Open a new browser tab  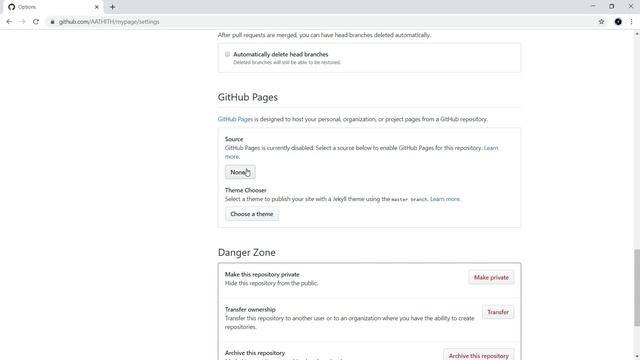[112, 7]
